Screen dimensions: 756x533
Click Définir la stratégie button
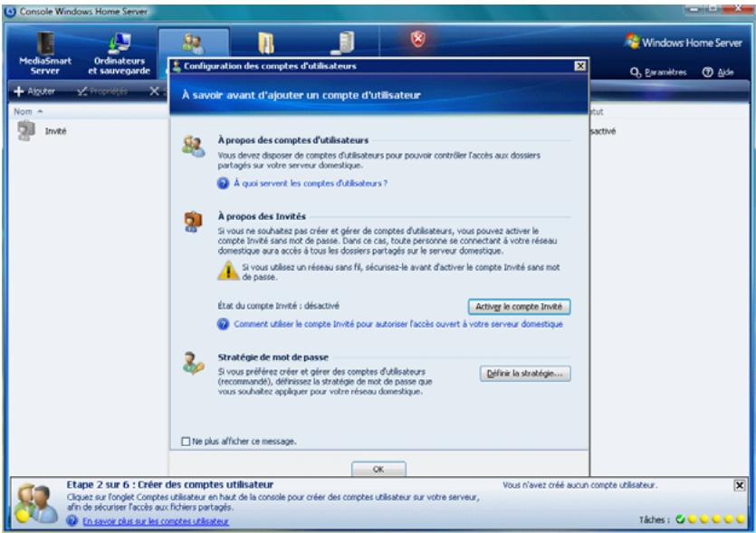pyautogui.click(x=524, y=374)
